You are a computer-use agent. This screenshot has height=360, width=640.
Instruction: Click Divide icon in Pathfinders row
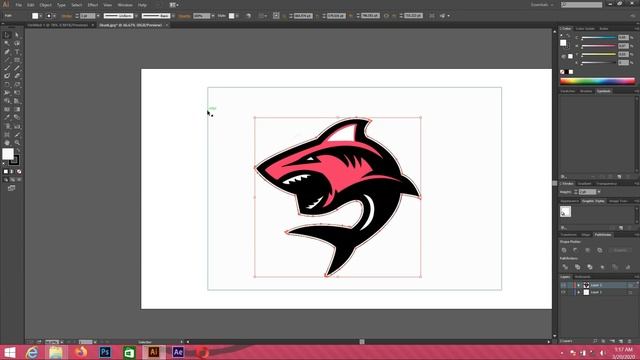(565, 267)
